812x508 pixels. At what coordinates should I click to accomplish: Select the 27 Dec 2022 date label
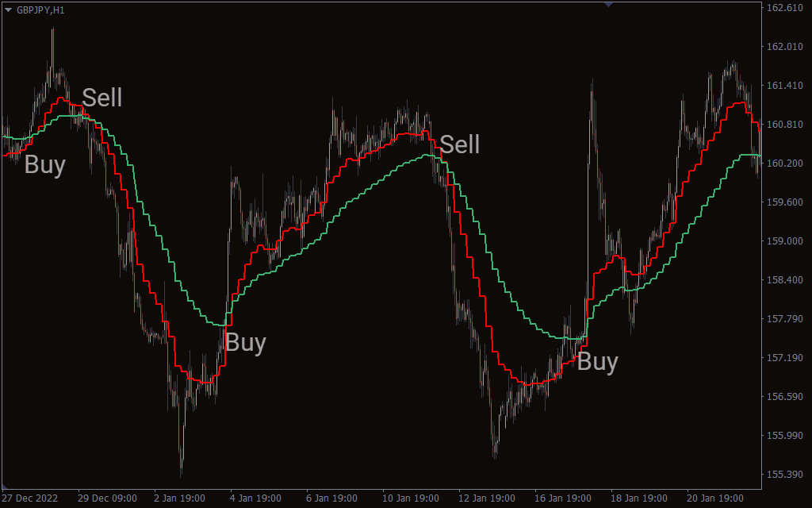[30, 498]
